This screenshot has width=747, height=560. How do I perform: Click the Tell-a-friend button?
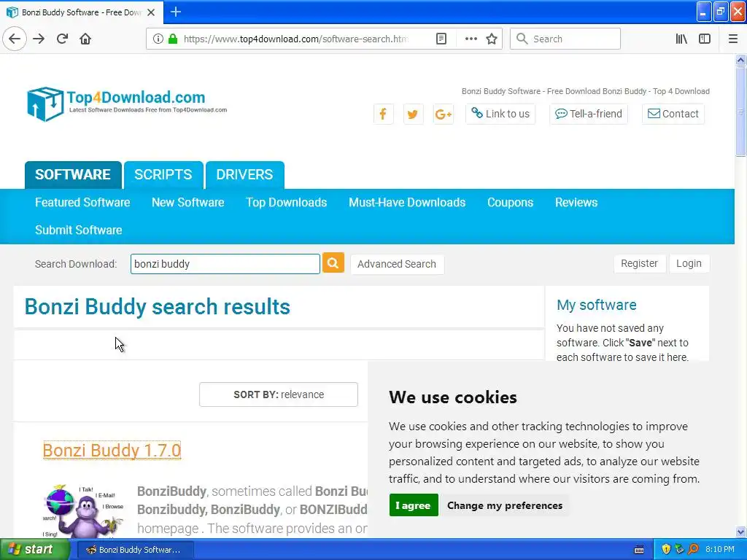pyautogui.click(x=589, y=114)
